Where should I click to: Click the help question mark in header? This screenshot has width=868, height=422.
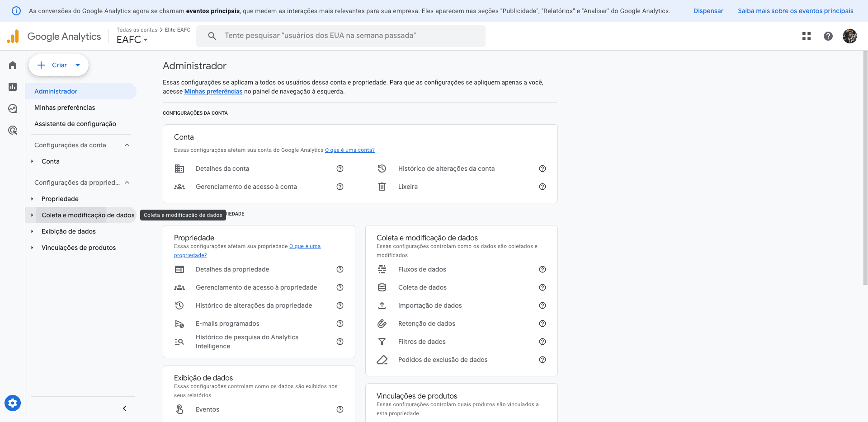(828, 36)
